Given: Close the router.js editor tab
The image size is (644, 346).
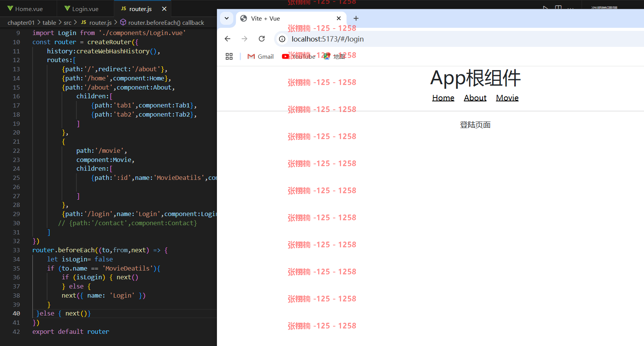Looking at the screenshot, I should [164, 9].
